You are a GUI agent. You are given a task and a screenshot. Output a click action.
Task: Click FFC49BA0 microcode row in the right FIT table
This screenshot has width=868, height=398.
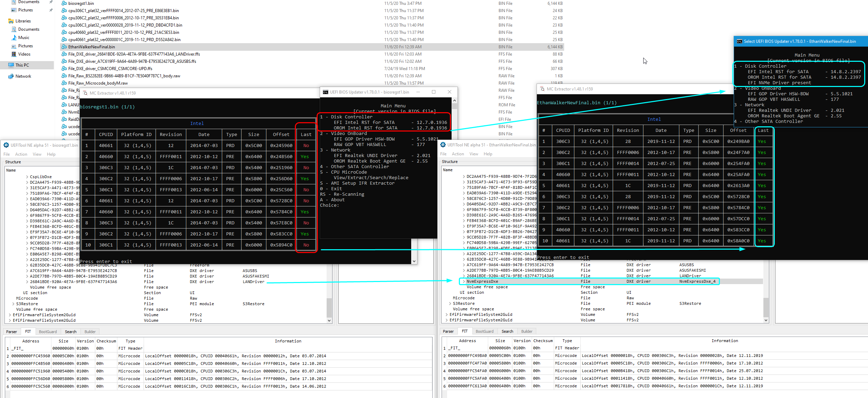pyautogui.click(x=655, y=356)
